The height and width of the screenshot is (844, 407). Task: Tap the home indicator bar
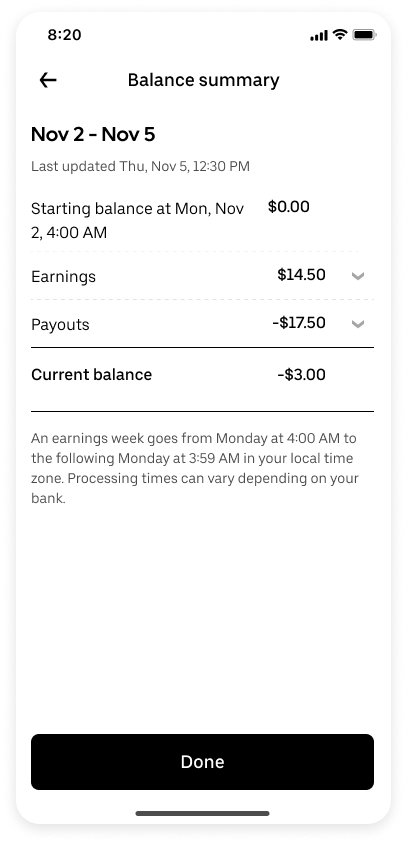click(x=202, y=813)
